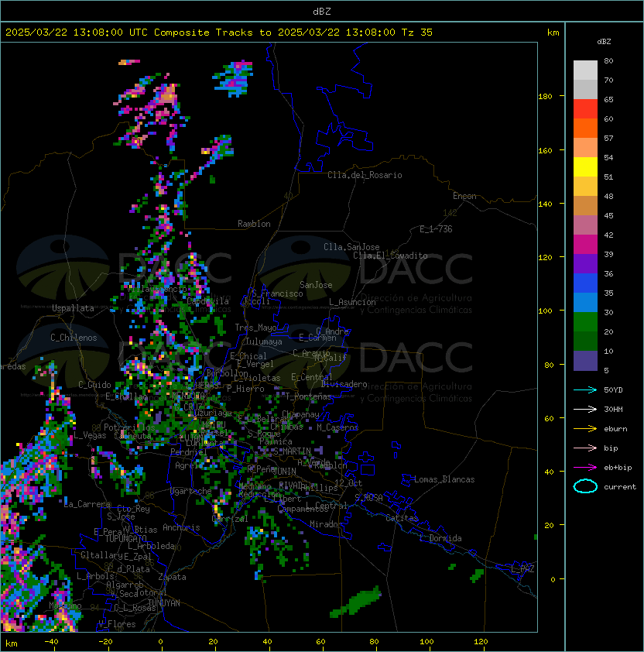Click the S_MARTIN map label

(292, 451)
